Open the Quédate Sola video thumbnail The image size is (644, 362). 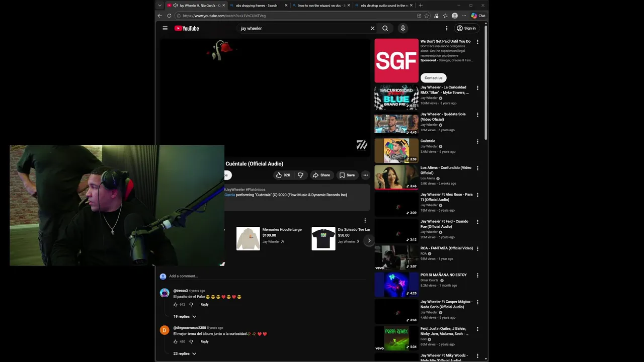(x=396, y=124)
